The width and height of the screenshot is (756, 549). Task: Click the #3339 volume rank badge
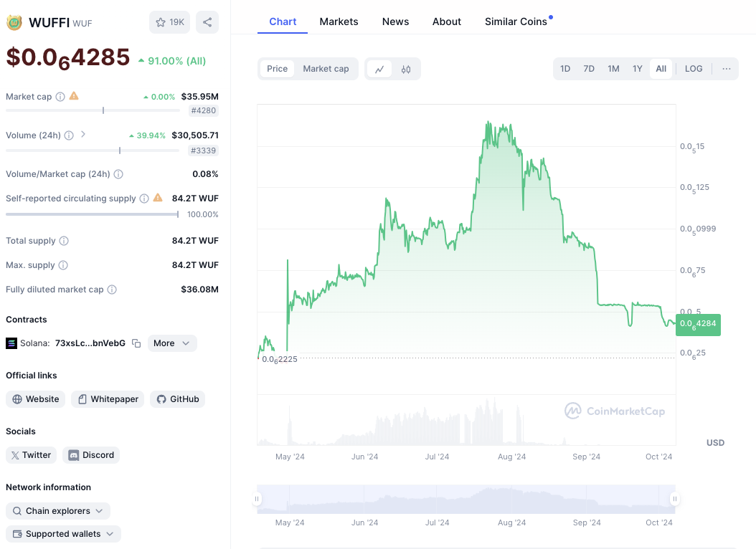(x=204, y=151)
